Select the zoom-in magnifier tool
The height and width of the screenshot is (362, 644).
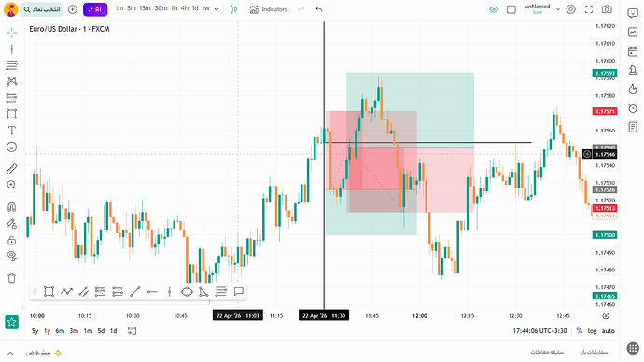pos(11,185)
